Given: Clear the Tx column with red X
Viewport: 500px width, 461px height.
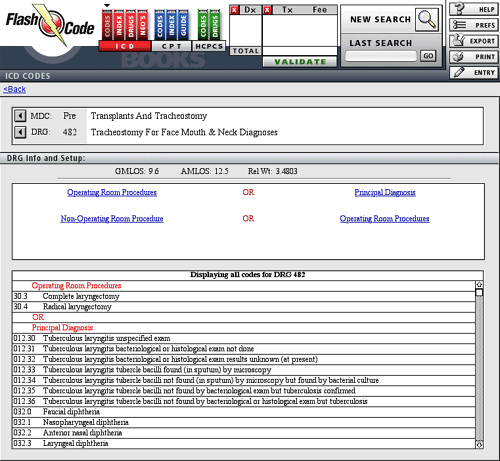Looking at the screenshot, I should [267, 10].
